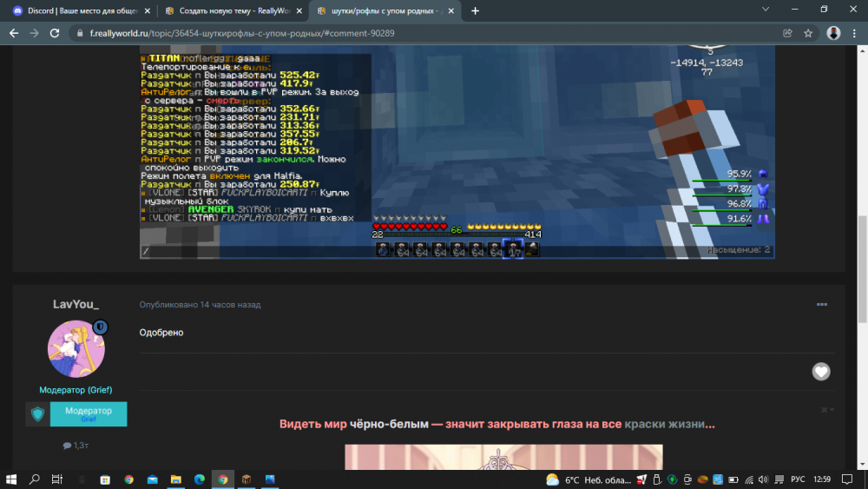
Task: Open the Chrome profile avatar menu
Action: [x=833, y=33]
